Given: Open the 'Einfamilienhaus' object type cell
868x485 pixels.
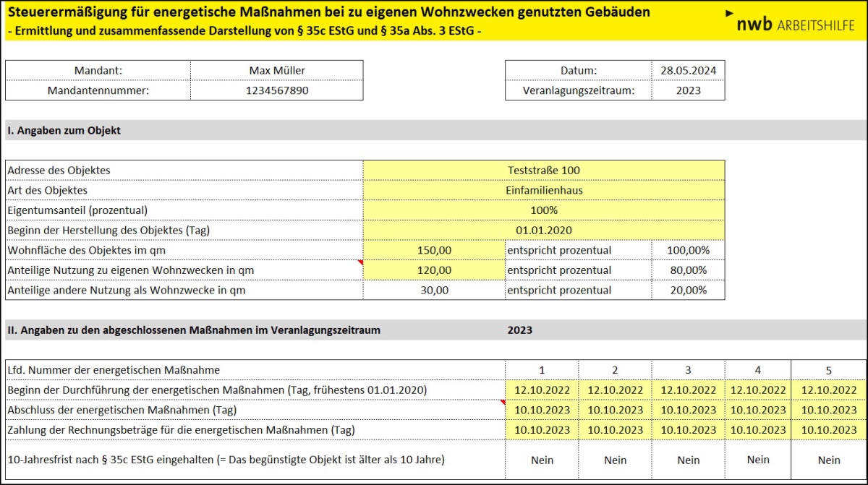Looking at the screenshot, I should click(x=543, y=190).
